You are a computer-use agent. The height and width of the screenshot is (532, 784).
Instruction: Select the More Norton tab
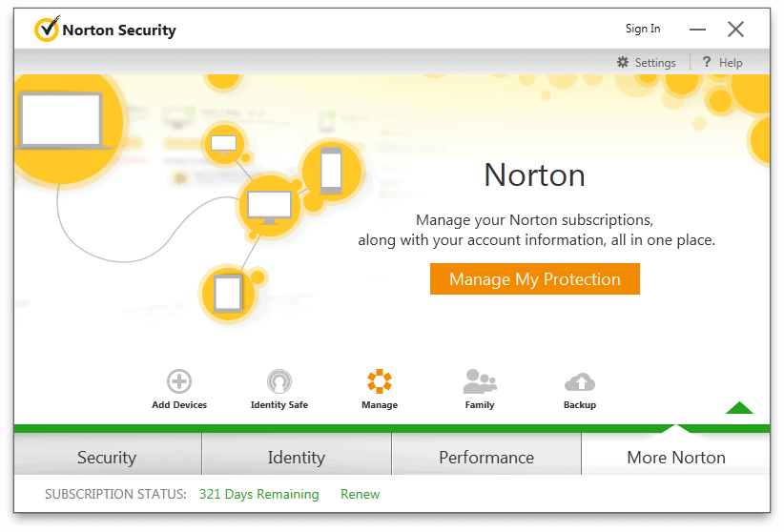tap(676, 454)
